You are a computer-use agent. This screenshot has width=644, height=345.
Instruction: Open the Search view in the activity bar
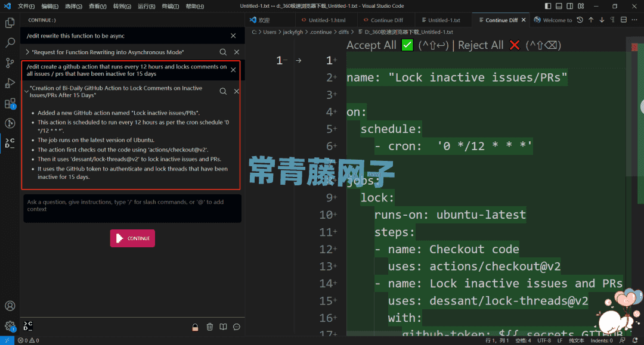(x=10, y=43)
